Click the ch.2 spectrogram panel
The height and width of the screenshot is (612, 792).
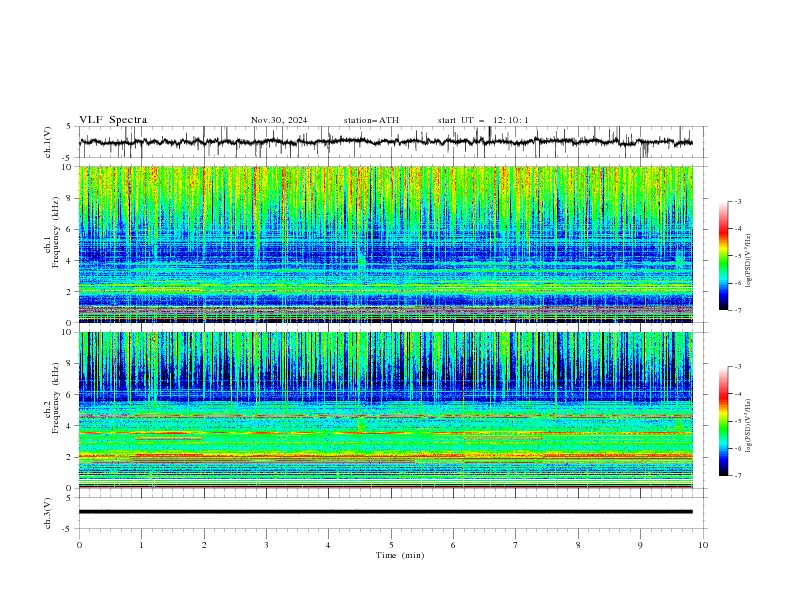point(386,410)
